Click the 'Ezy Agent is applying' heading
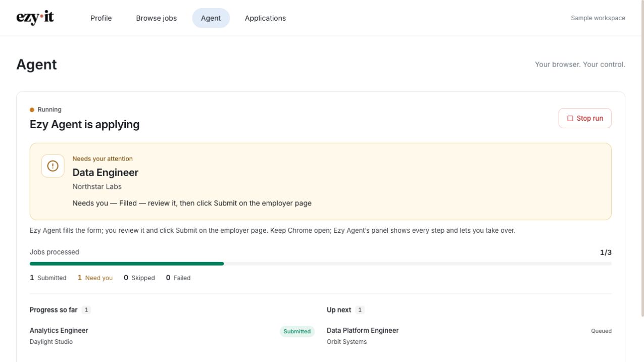Viewport: 644px width, 362px height. (84, 125)
